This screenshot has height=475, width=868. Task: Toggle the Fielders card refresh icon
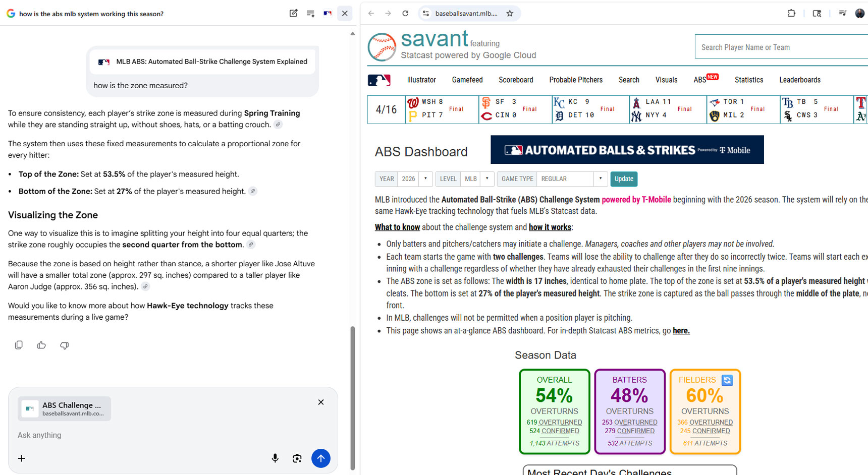tap(727, 380)
